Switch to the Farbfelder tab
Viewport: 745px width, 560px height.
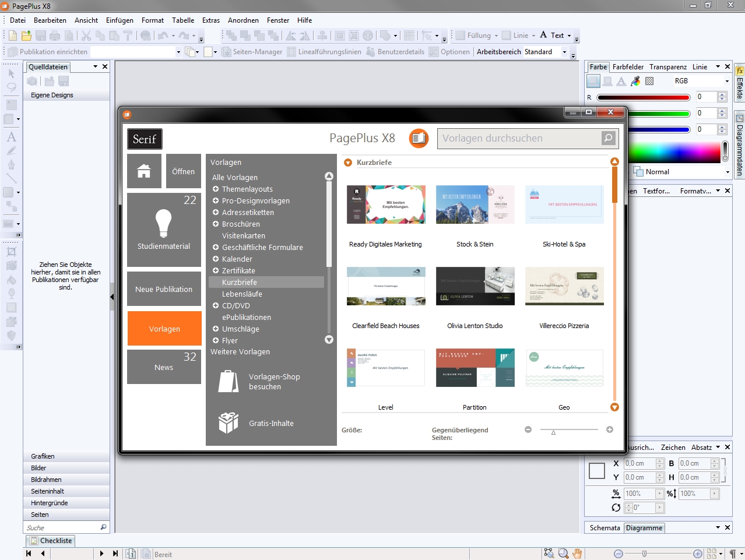click(x=628, y=66)
